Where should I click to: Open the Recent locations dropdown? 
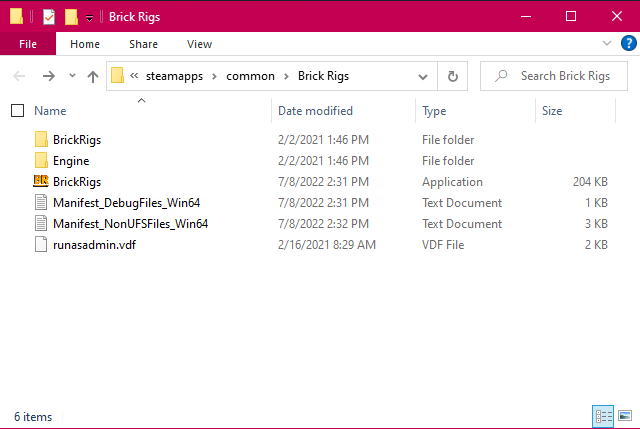point(72,76)
